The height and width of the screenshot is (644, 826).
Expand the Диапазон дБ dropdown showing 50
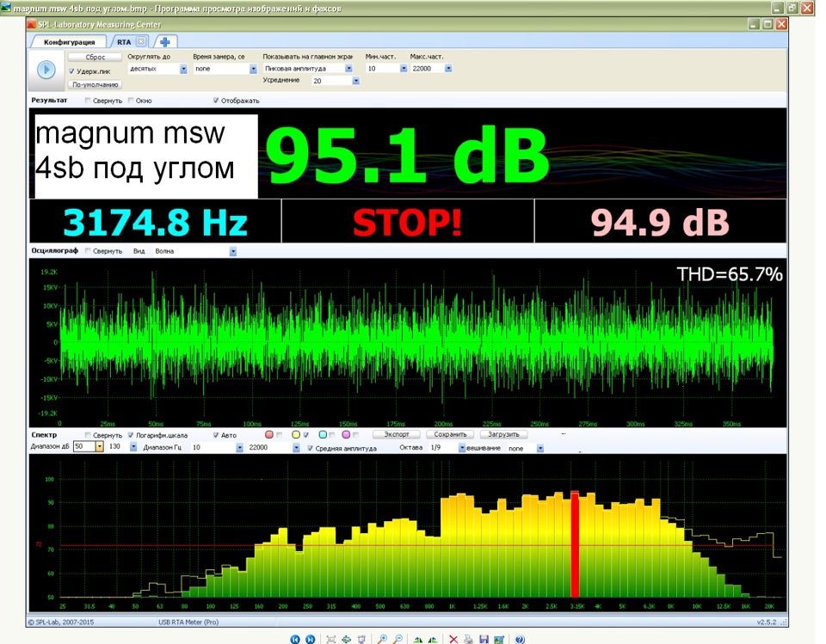pos(99,446)
